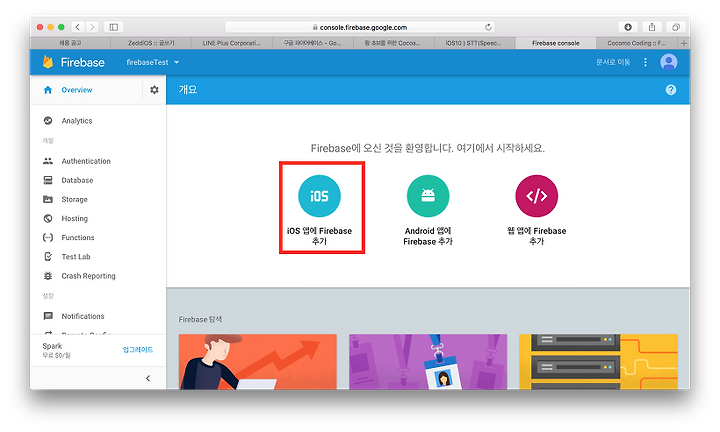720x432 pixels.
Task: Open the vertical three-dot overflow menu
Action: coord(645,62)
